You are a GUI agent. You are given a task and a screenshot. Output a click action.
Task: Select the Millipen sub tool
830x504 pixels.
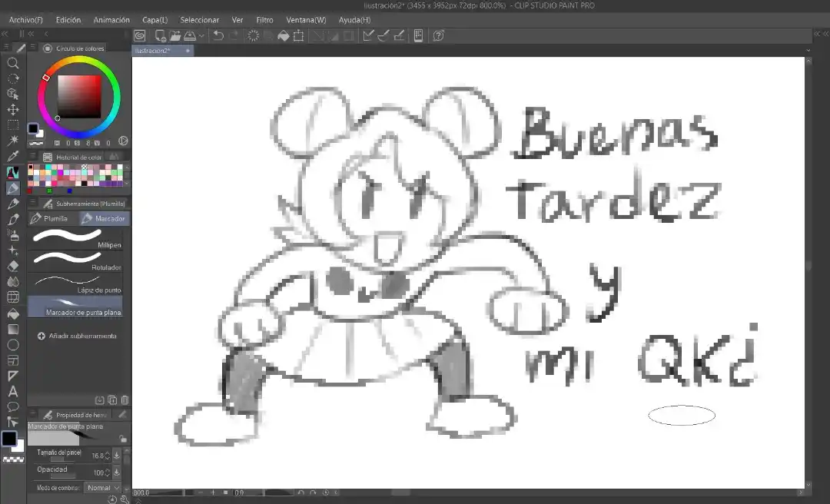pyautogui.click(x=75, y=238)
